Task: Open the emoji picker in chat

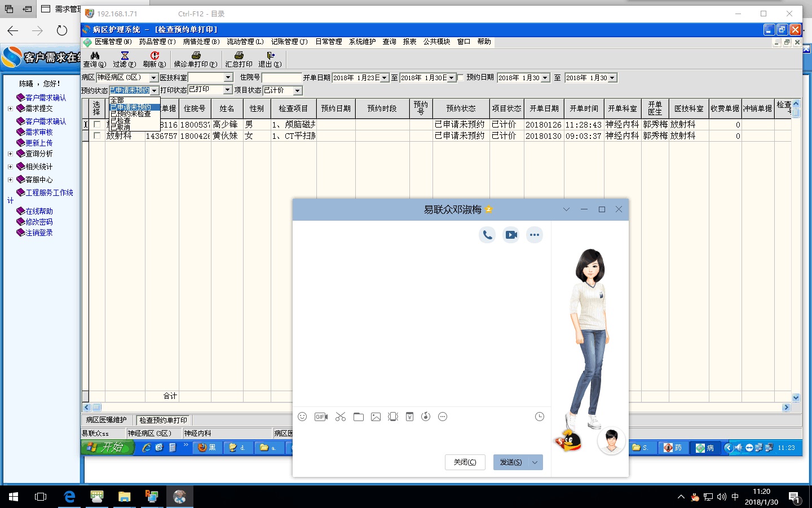Action: pyautogui.click(x=302, y=417)
